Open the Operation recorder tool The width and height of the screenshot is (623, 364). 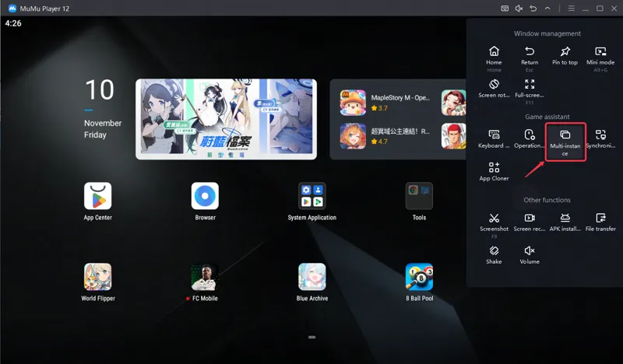click(x=530, y=139)
